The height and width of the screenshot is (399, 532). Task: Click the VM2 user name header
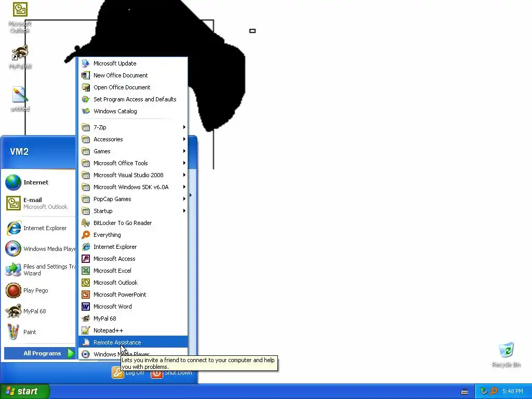[19, 151]
